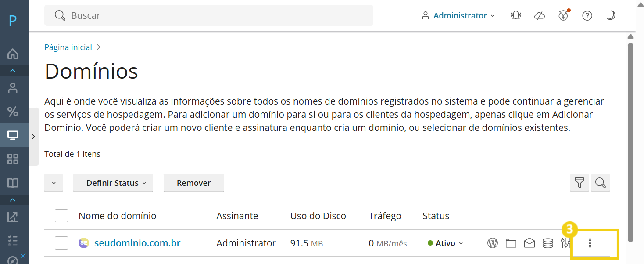Toggle dark mode with the moon icon
Viewport: 644px width, 264px height.
[x=611, y=15]
